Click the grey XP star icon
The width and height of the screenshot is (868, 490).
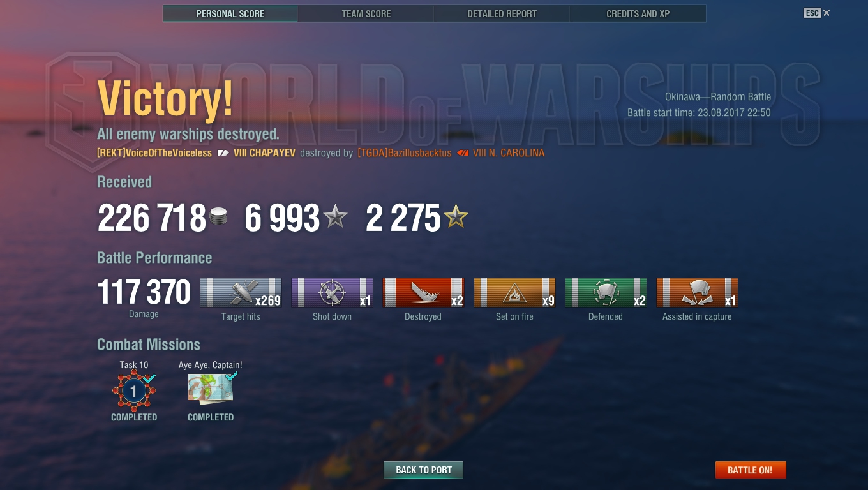(x=335, y=218)
